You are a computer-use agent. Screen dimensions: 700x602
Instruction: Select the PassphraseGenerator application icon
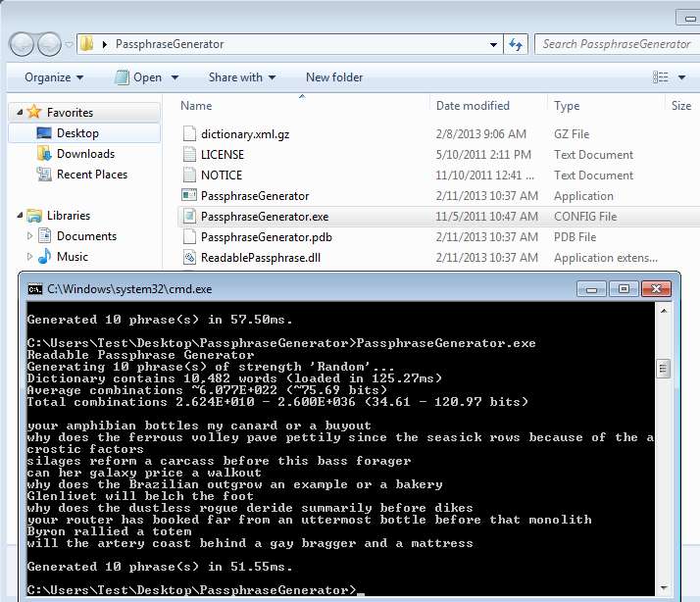click(x=190, y=196)
